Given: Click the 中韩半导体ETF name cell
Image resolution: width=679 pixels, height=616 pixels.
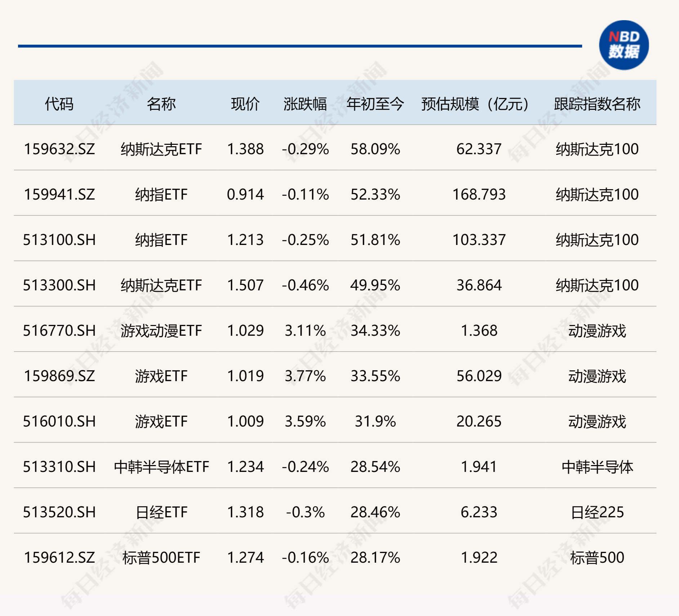Looking at the screenshot, I should 161,467.
